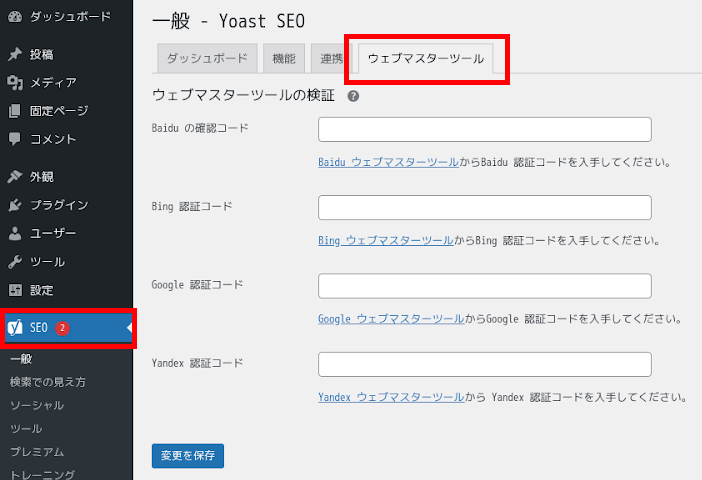The width and height of the screenshot is (702, 480).
Task: Open ソーシャル in SEO submenu
Action: (x=37, y=405)
